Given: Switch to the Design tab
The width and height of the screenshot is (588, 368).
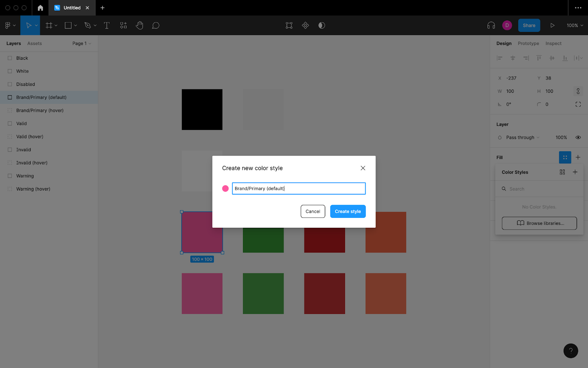Looking at the screenshot, I should (x=504, y=43).
